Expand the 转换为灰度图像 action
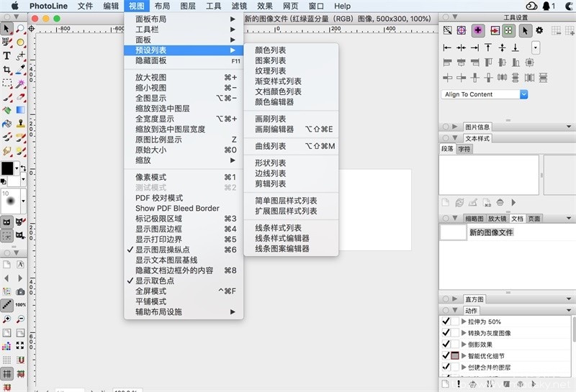 464,333
